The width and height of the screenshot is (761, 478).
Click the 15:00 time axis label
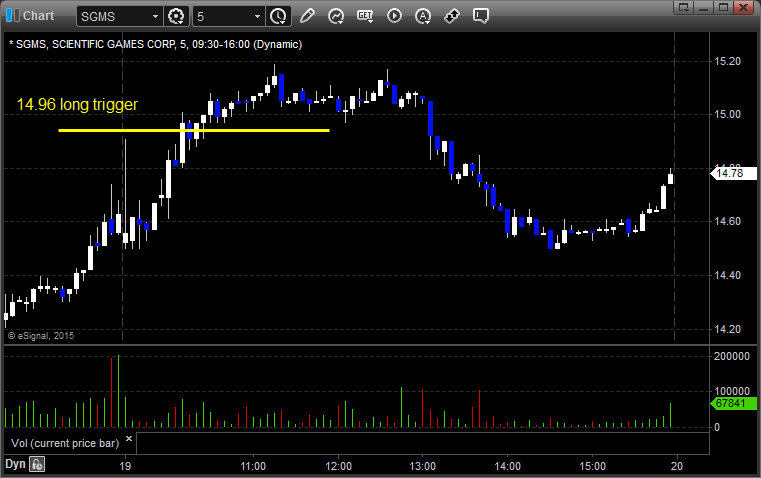(593, 466)
